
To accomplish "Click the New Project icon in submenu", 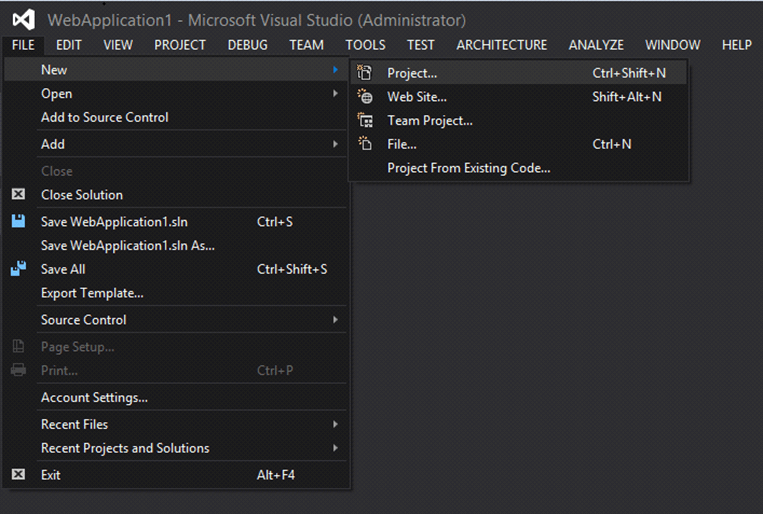I will 364,73.
